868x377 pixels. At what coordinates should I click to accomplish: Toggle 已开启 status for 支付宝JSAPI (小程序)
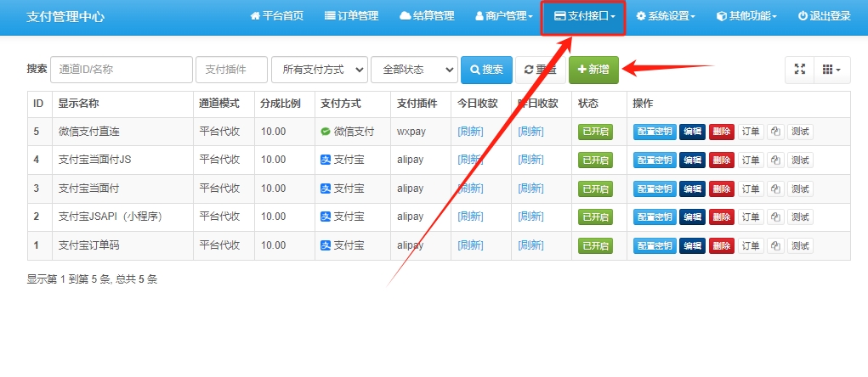[595, 217]
